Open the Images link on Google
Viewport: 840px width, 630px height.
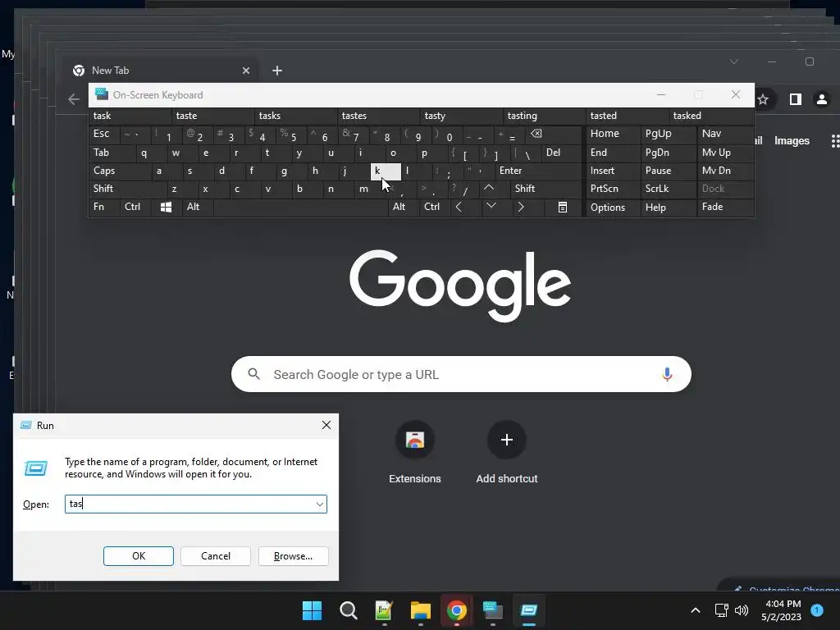(x=792, y=141)
